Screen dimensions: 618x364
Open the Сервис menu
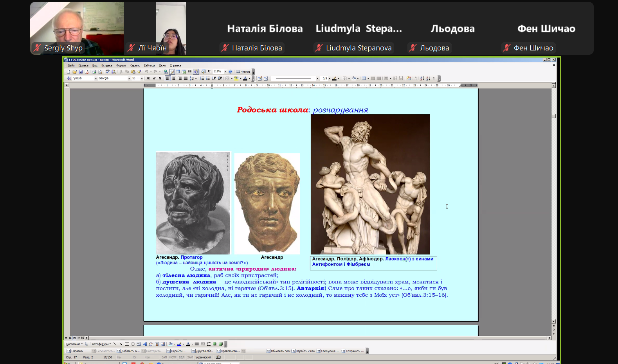pos(135,65)
